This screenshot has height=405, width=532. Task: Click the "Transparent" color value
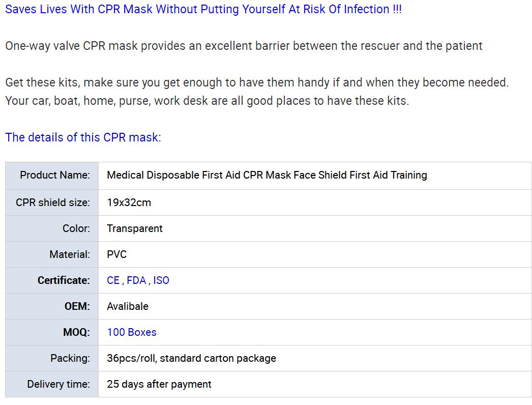(x=135, y=228)
